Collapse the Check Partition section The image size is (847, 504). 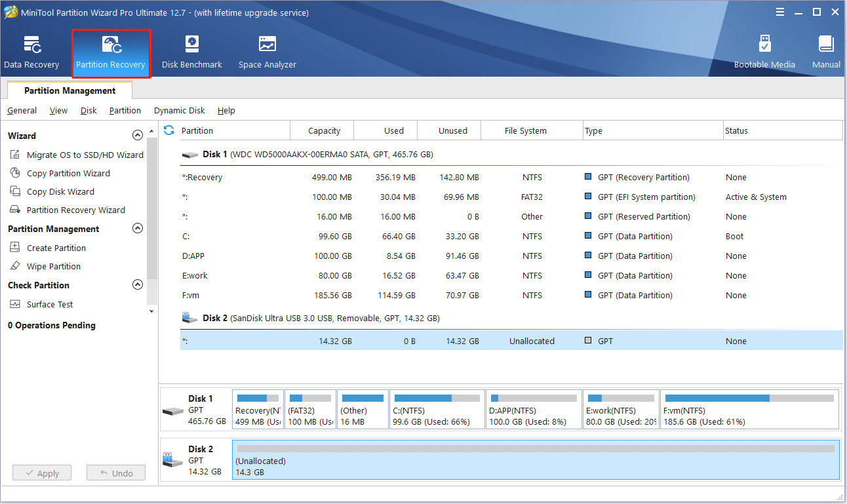(x=138, y=285)
